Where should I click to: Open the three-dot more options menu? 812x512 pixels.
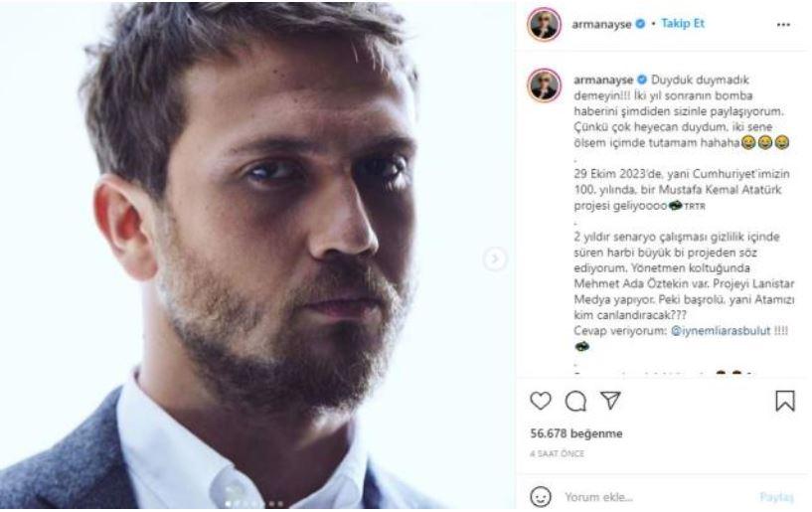[x=784, y=25]
